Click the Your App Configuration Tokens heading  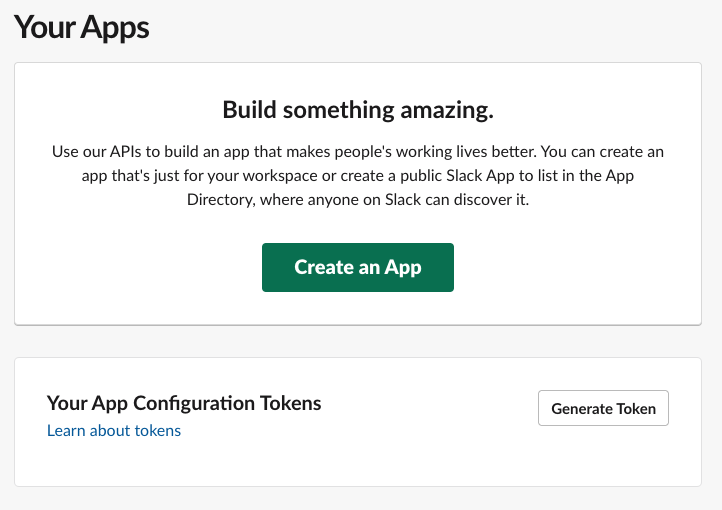click(184, 403)
